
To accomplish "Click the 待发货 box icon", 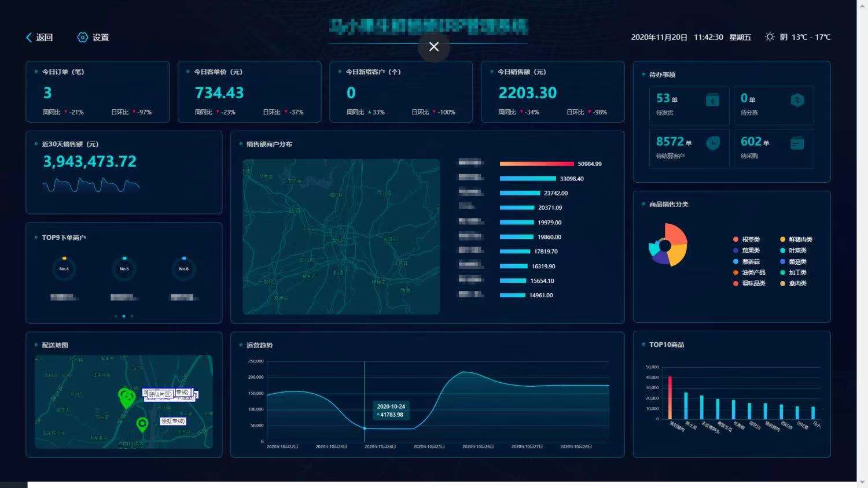I will coord(713,100).
